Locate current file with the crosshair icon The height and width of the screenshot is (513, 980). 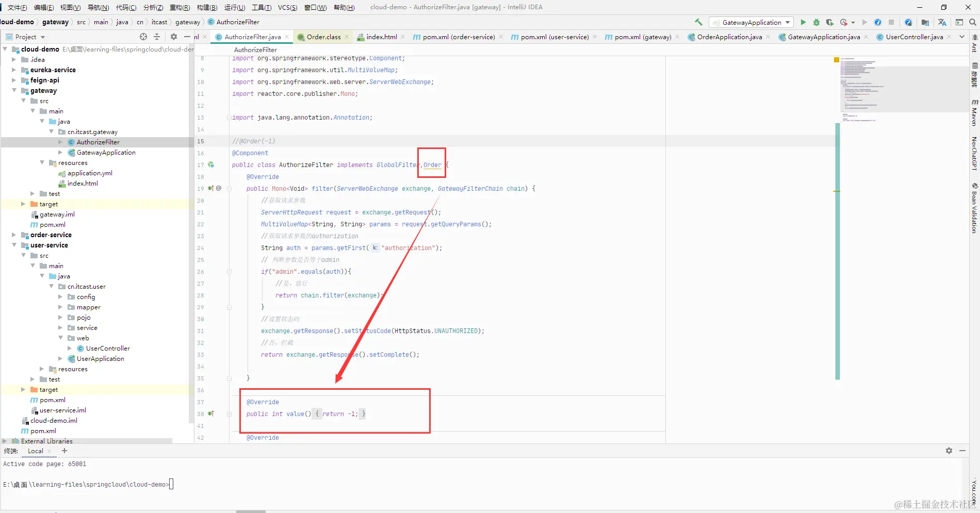(143, 37)
